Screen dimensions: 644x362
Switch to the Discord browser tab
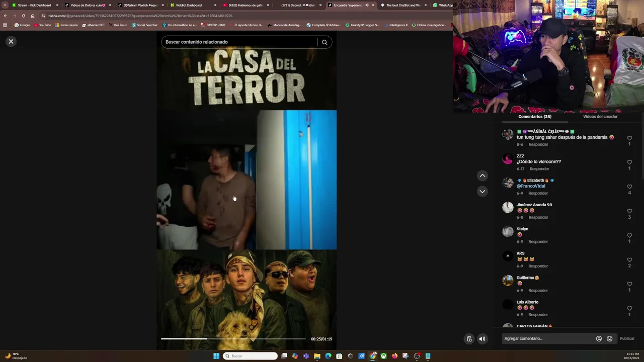298,5
